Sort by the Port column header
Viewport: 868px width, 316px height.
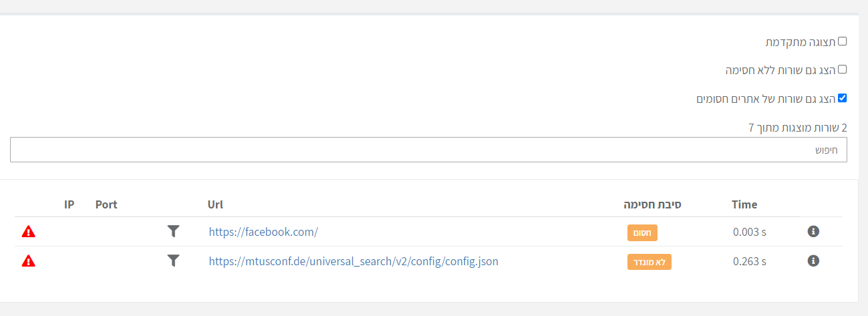tap(106, 204)
